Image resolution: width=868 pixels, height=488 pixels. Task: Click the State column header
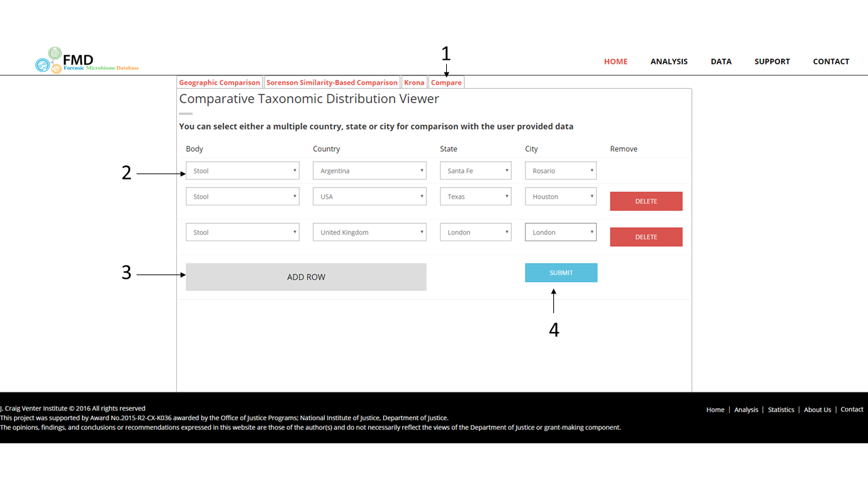448,149
